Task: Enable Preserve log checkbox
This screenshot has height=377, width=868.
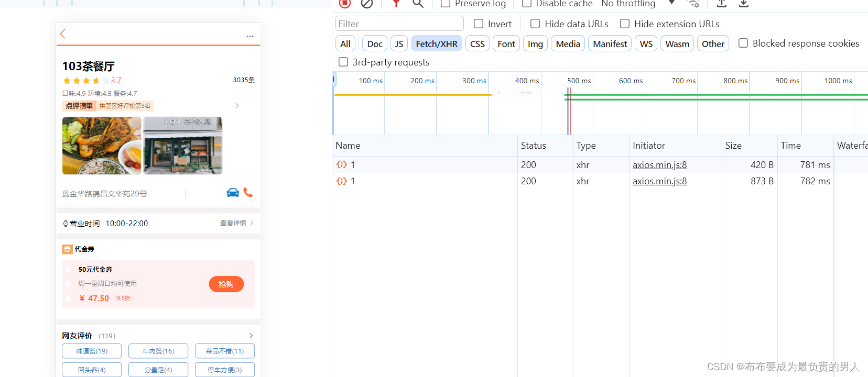Action: point(446,4)
